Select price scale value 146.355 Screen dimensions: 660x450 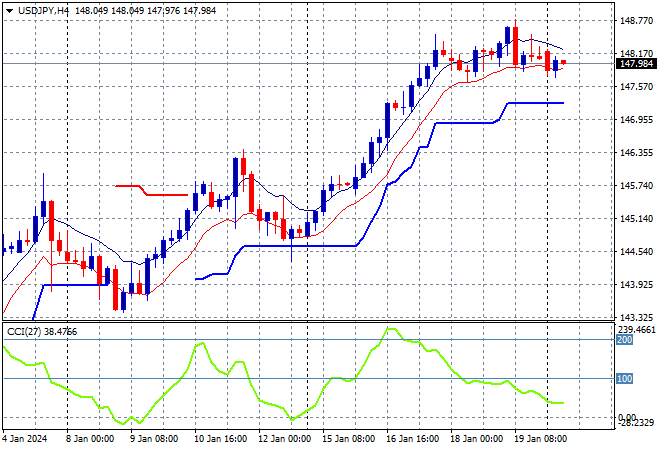tap(636, 152)
